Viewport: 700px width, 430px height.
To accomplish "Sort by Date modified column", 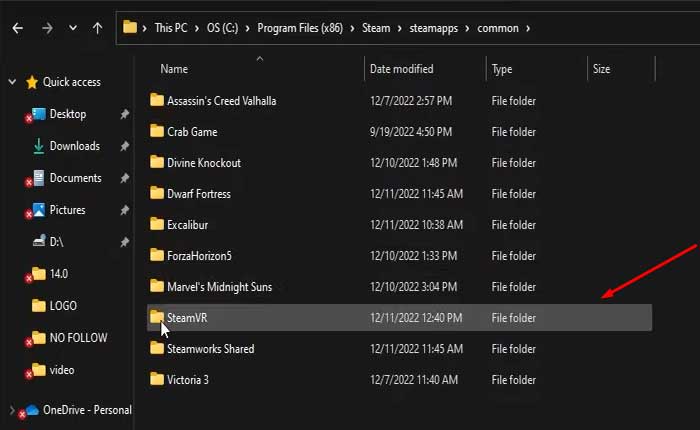I will point(401,69).
